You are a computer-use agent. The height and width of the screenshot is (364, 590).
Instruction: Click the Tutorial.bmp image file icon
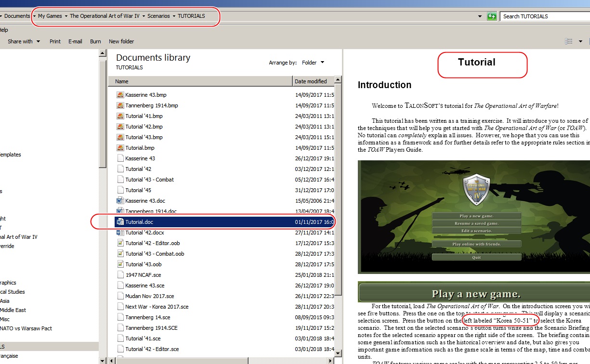120,148
